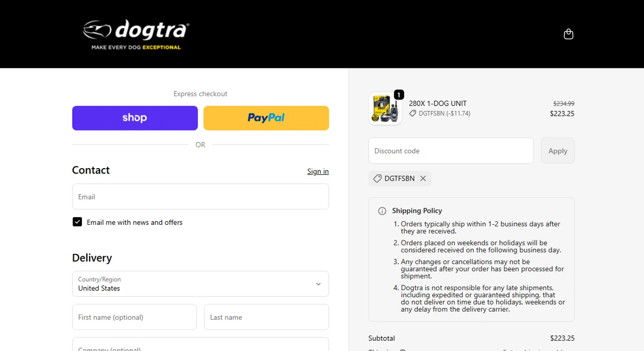The height and width of the screenshot is (351, 644).
Task: Pay with Shop Pay express button
Action: point(135,118)
